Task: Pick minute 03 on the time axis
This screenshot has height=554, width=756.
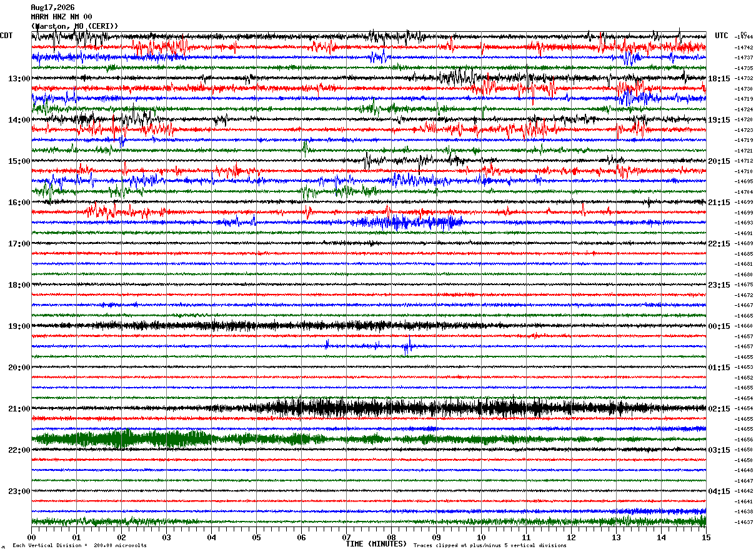Action: click(x=166, y=537)
